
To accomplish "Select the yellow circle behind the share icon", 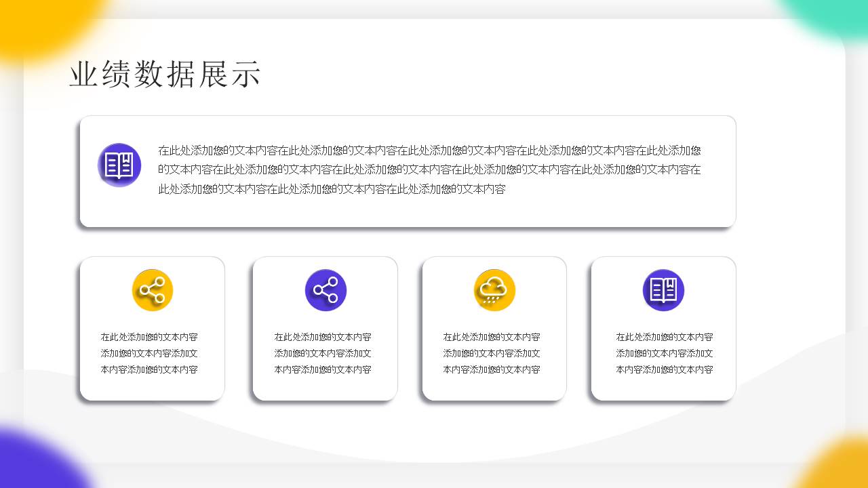I will pyautogui.click(x=153, y=289).
